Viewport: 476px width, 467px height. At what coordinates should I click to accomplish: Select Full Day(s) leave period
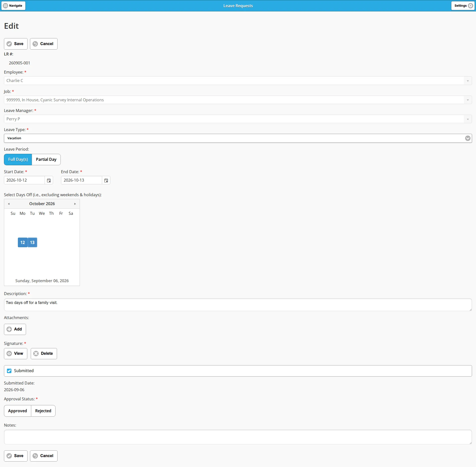18,160
